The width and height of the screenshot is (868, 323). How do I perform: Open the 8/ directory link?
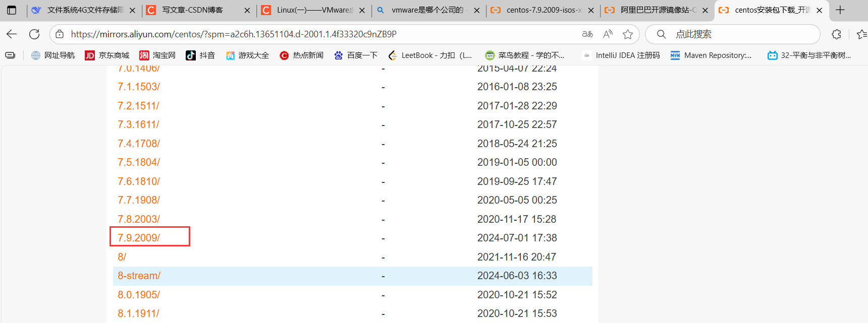tap(122, 257)
